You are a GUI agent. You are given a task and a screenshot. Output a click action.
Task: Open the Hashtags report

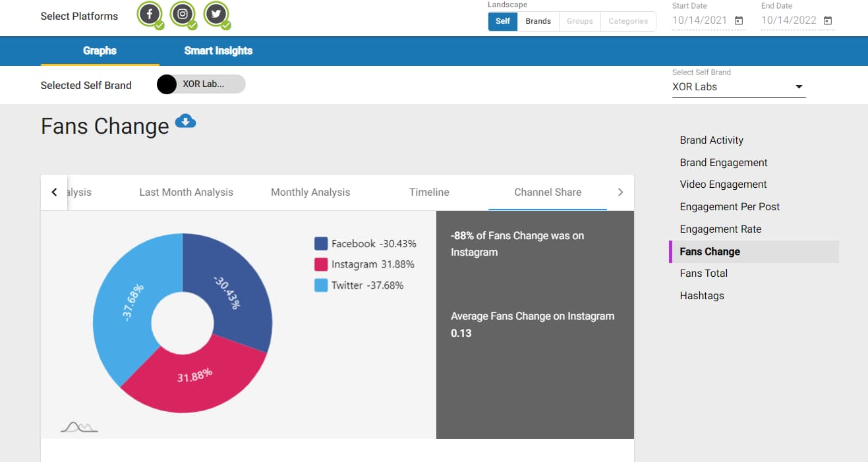[701, 295]
